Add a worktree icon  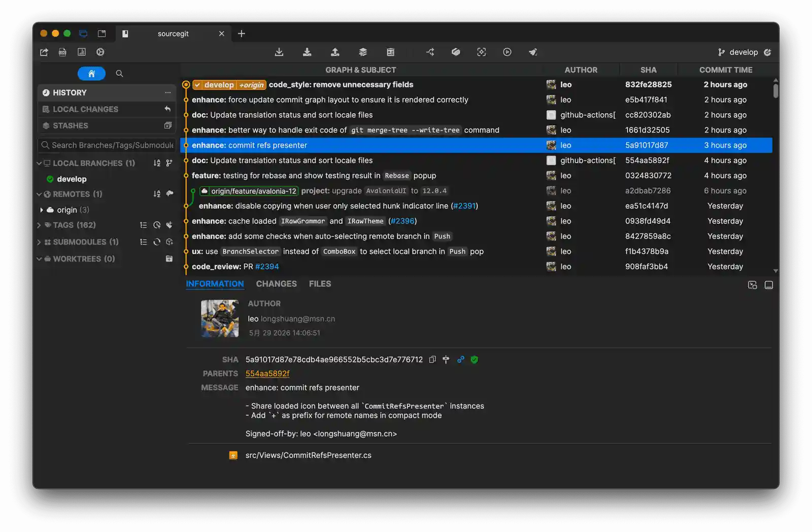170,259
